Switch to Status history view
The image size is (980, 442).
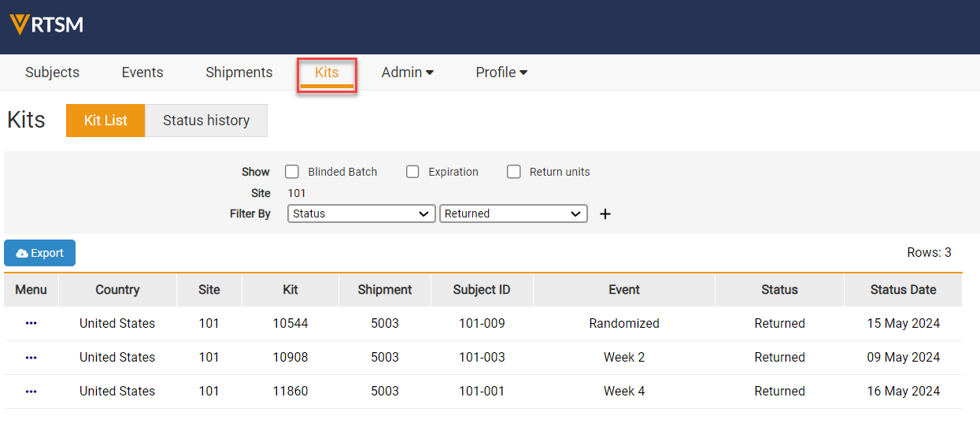[206, 121]
